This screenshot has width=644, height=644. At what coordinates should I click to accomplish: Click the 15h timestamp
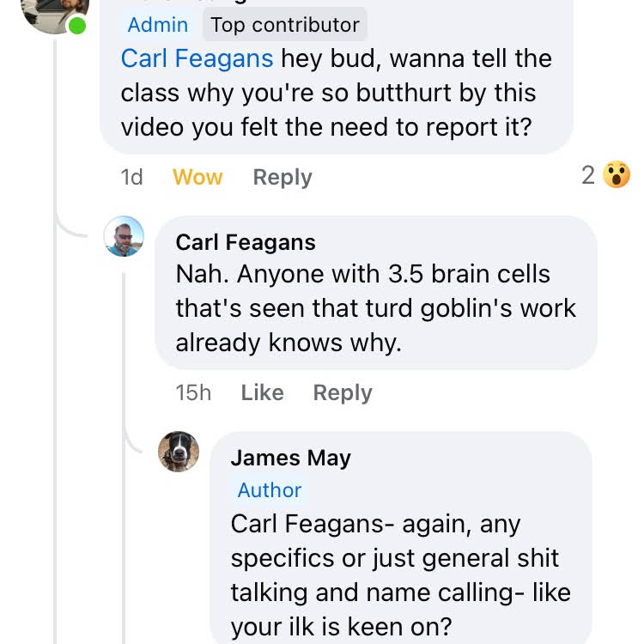pyautogui.click(x=193, y=393)
